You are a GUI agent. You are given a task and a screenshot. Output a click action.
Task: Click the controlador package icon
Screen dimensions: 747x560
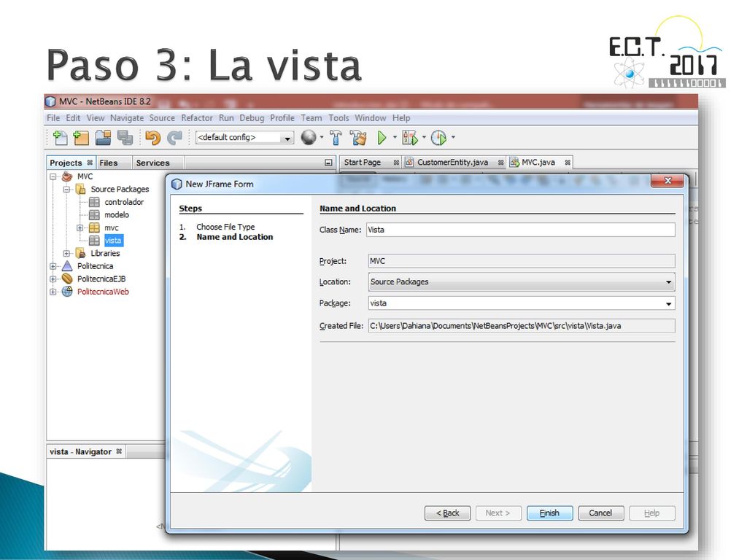click(94, 202)
